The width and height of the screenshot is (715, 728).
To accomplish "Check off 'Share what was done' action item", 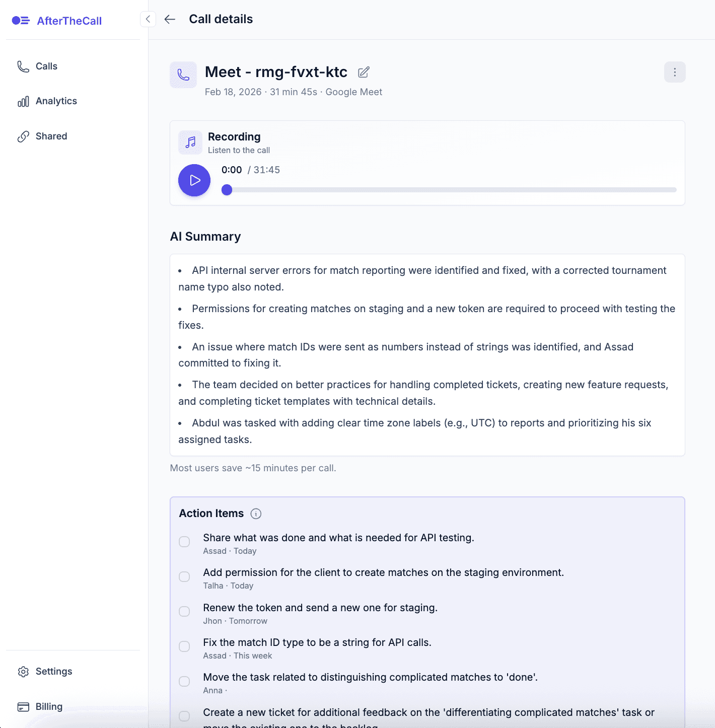I will (x=185, y=542).
